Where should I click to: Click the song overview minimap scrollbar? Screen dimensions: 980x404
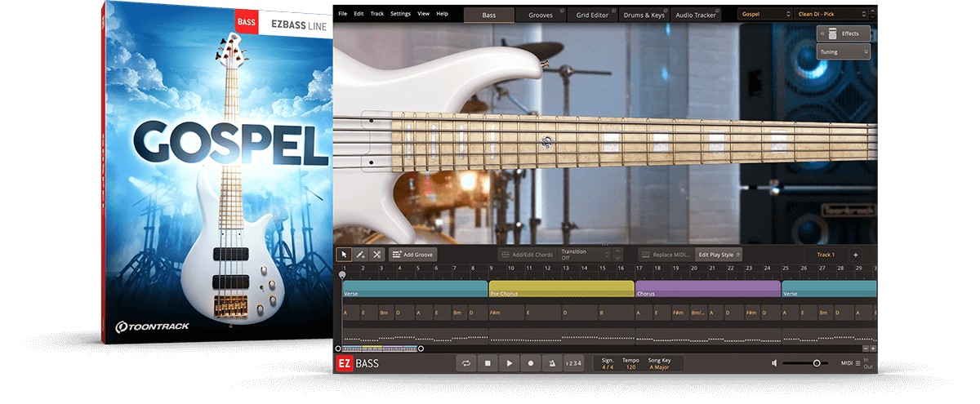380,349
